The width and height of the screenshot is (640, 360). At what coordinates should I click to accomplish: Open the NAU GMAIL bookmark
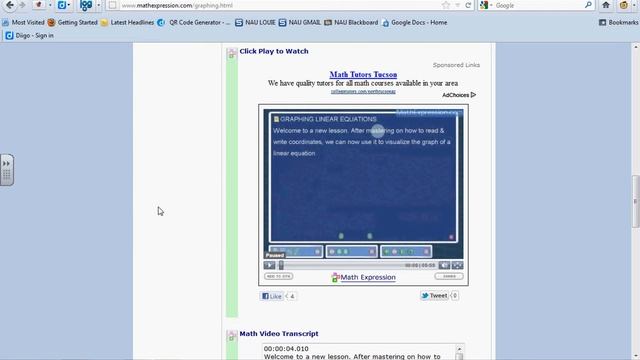(300, 22)
